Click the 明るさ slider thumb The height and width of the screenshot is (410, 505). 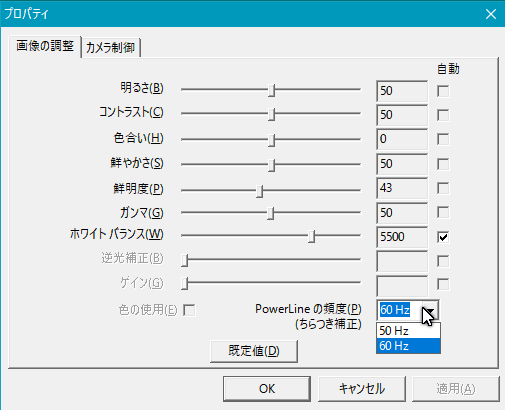click(271, 90)
